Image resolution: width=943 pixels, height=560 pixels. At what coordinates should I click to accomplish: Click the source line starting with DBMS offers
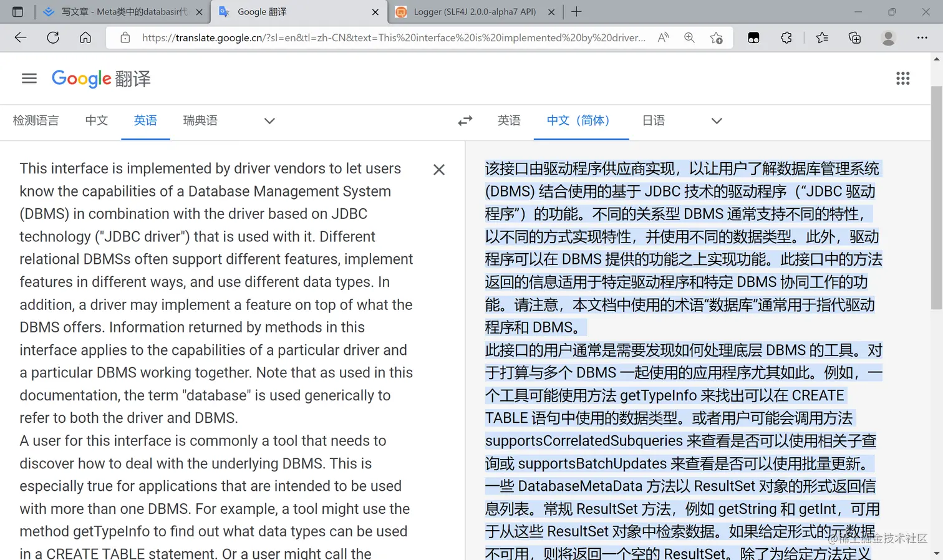(192, 327)
